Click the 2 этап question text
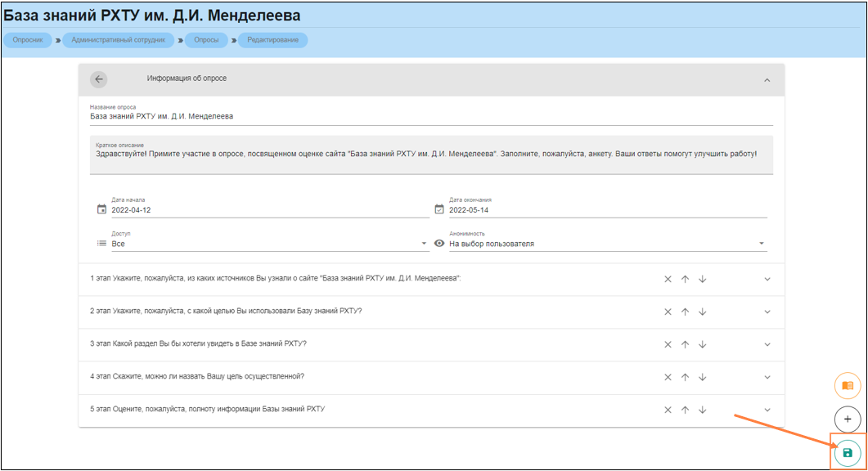 pyautogui.click(x=226, y=311)
